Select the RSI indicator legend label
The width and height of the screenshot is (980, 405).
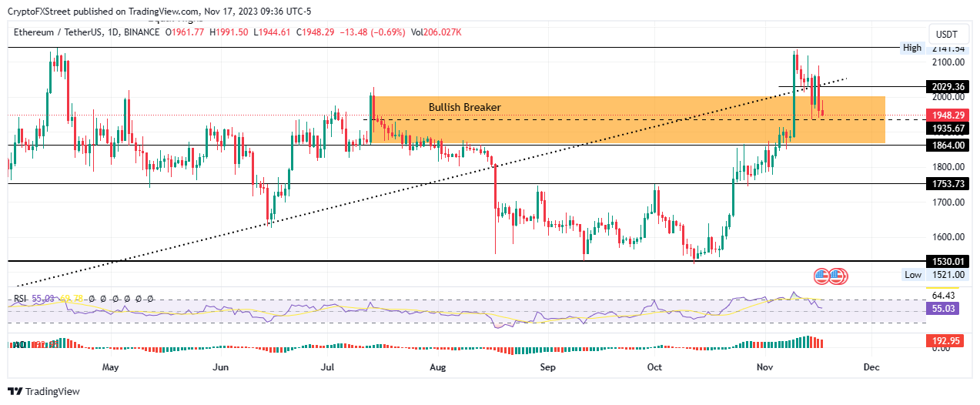point(19,298)
